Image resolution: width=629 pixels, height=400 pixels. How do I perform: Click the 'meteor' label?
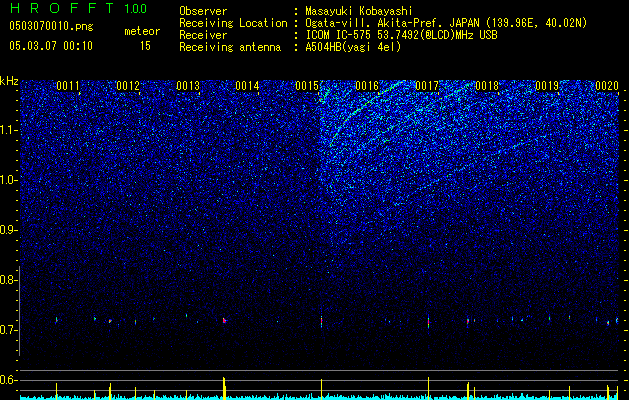(142, 31)
